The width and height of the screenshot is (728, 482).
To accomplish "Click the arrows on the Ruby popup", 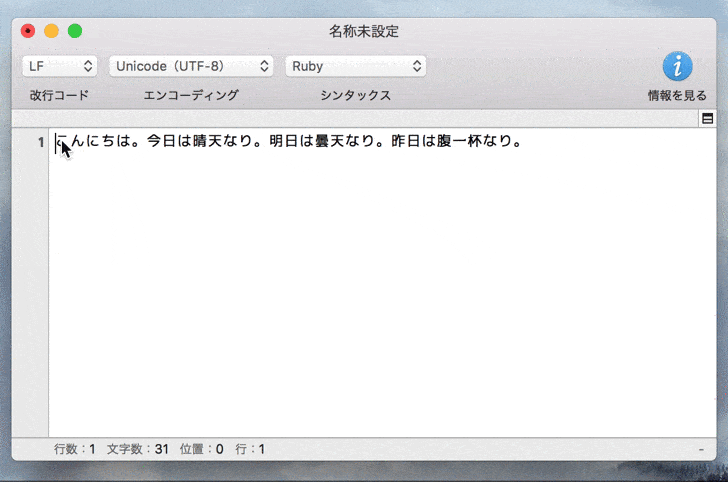I will (417, 66).
